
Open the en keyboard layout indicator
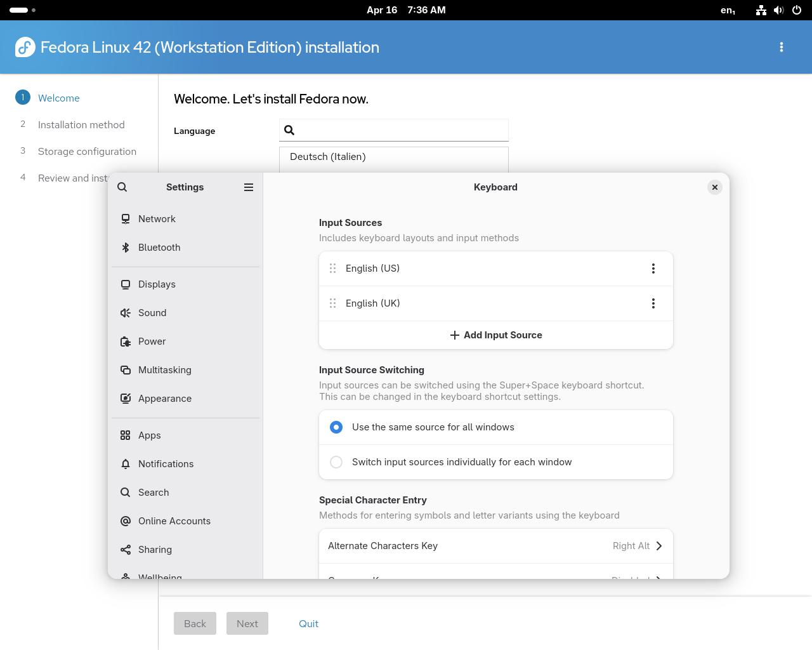pyautogui.click(x=728, y=10)
